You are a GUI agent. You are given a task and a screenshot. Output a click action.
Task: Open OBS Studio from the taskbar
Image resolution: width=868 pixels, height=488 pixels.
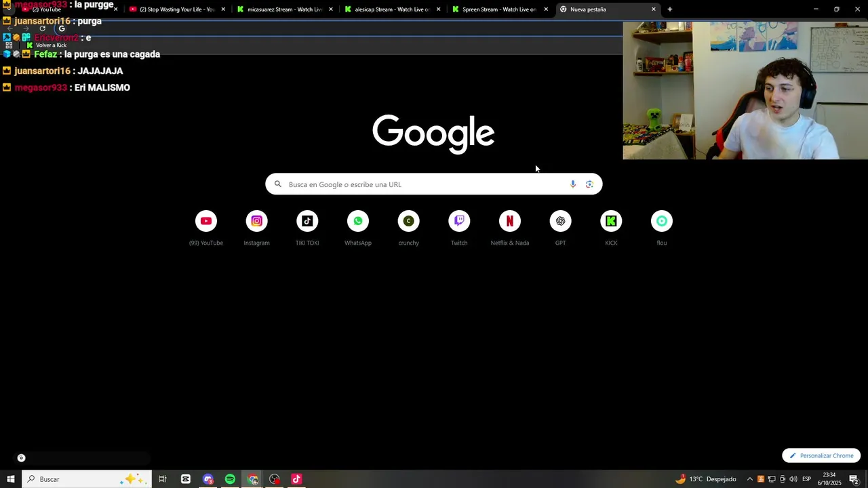(275, 479)
